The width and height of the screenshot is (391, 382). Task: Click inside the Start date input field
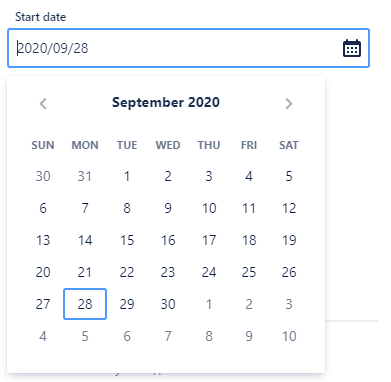pyautogui.click(x=188, y=48)
